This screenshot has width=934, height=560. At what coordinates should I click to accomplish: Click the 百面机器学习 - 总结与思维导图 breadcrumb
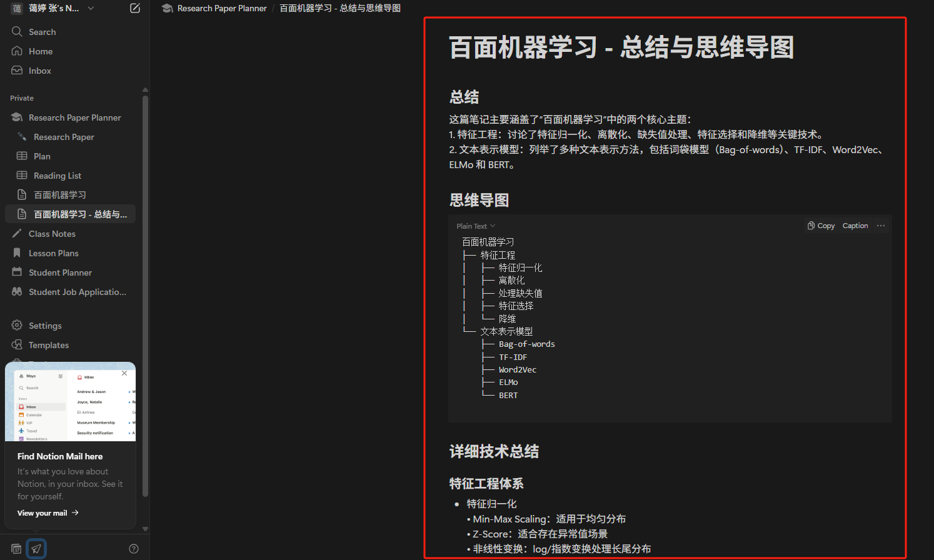click(340, 8)
